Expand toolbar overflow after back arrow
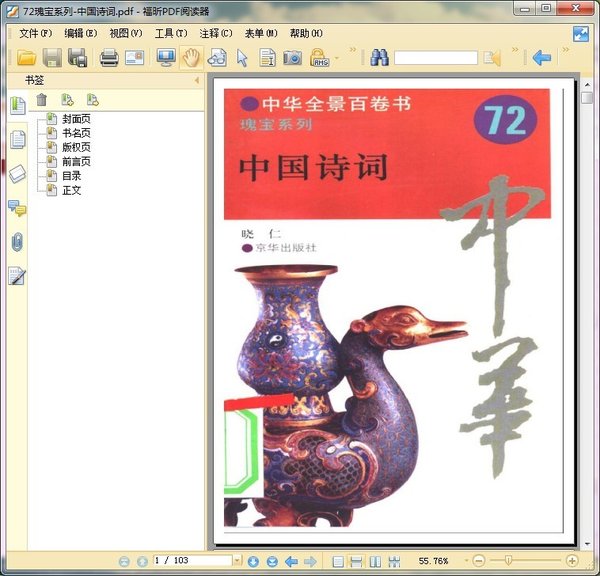This screenshot has height=576, width=600. coord(566,50)
